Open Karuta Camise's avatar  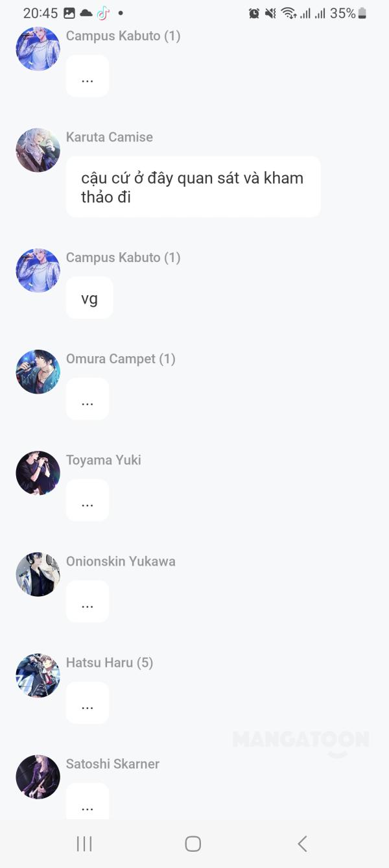point(38,150)
